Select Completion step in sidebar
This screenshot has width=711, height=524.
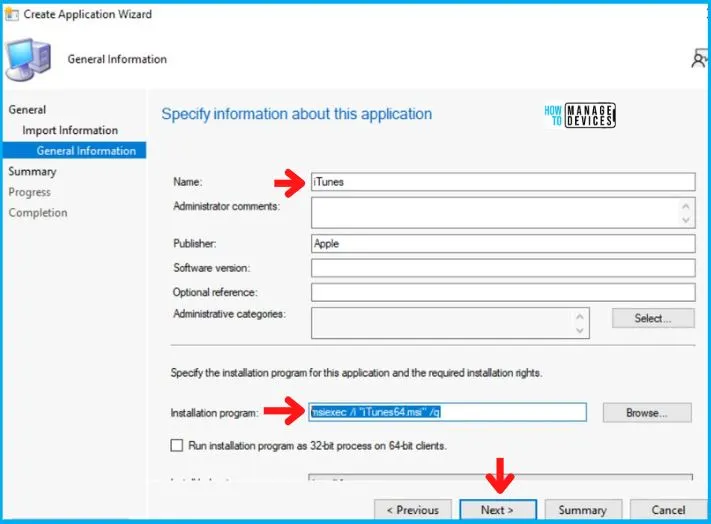point(38,213)
